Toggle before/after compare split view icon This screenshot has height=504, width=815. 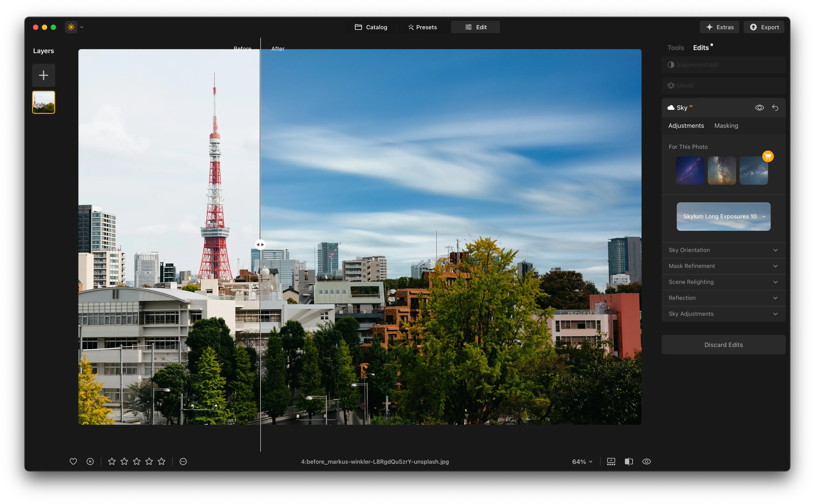click(x=629, y=461)
